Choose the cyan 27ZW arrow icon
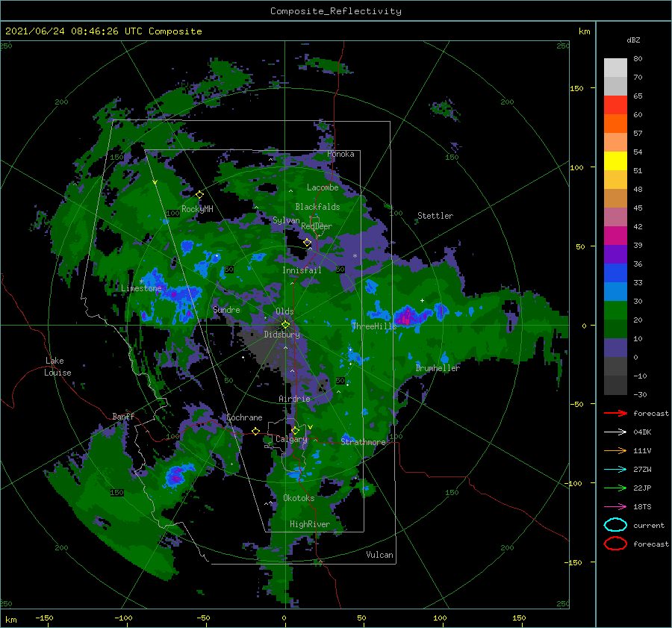The image size is (672, 628). (615, 470)
